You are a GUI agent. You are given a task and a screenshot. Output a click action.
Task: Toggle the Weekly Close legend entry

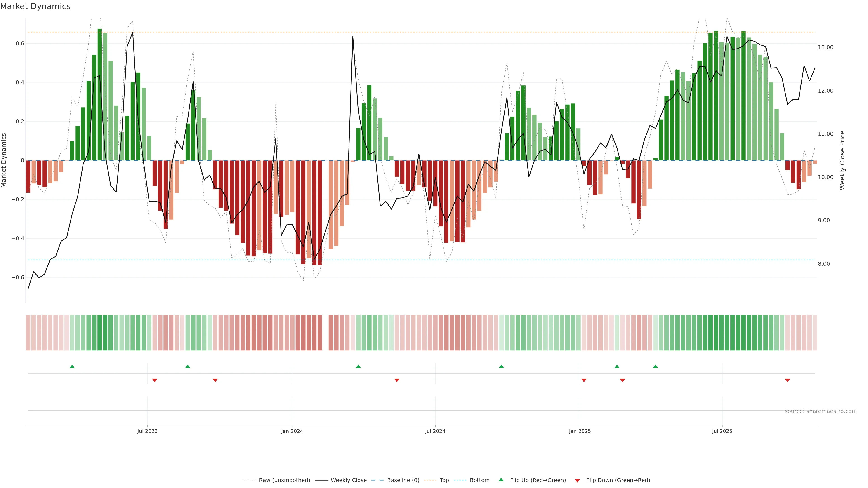348,480
